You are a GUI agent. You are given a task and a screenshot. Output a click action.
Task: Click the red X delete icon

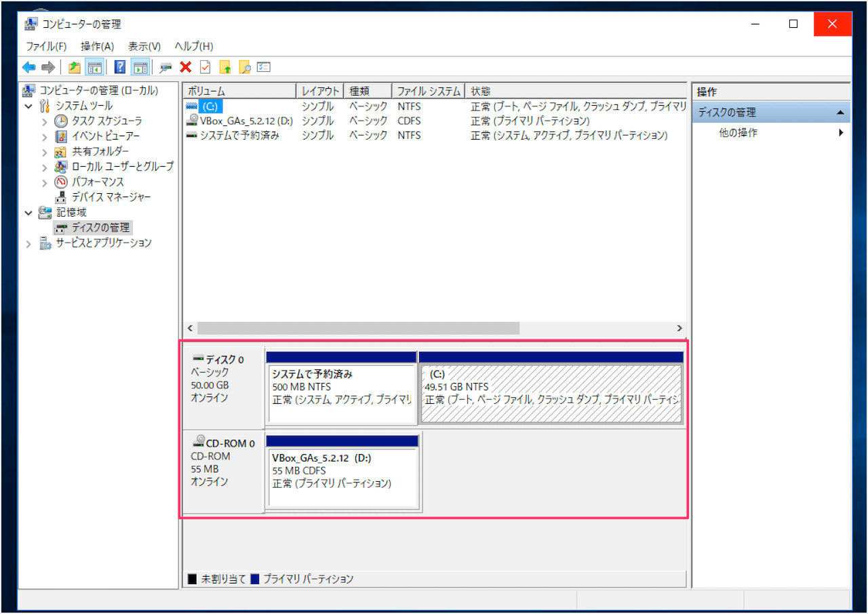pyautogui.click(x=185, y=67)
